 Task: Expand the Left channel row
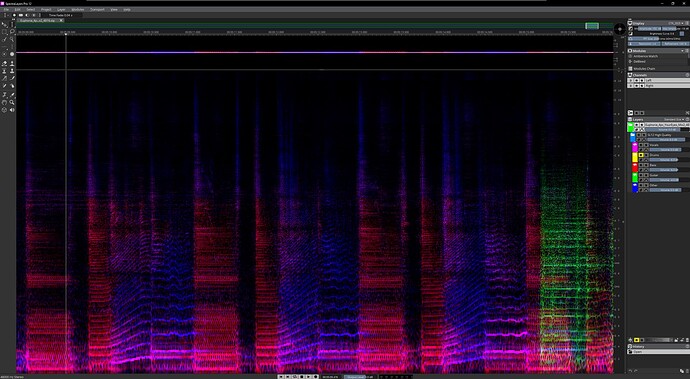631,81
